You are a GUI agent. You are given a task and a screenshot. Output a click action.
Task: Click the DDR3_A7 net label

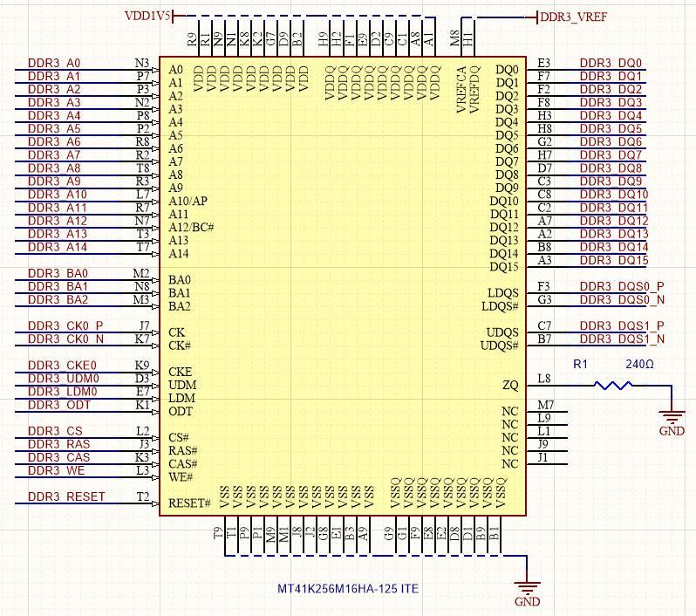[54, 155]
